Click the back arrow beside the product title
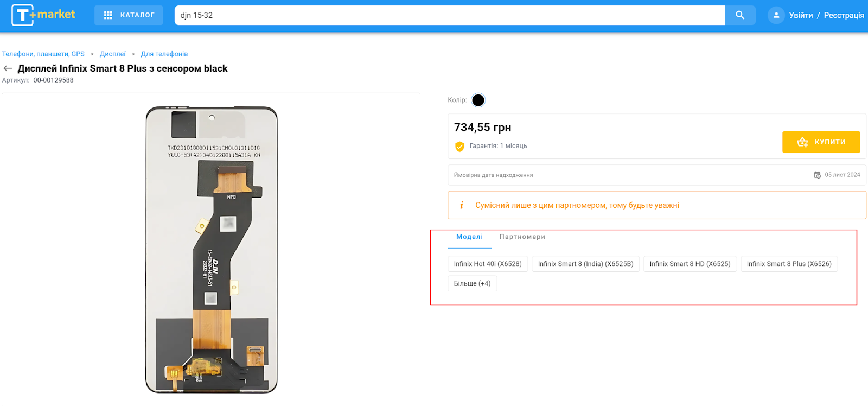868x406 pixels. (8, 68)
